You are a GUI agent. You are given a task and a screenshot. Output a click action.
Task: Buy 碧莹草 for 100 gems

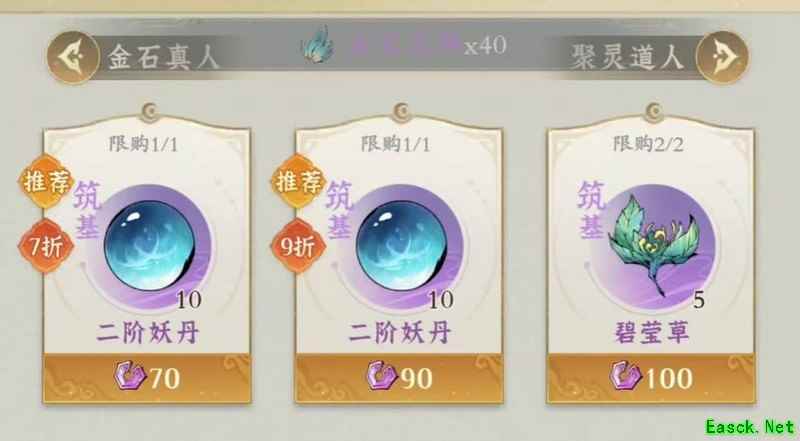[x=651, y=378]
